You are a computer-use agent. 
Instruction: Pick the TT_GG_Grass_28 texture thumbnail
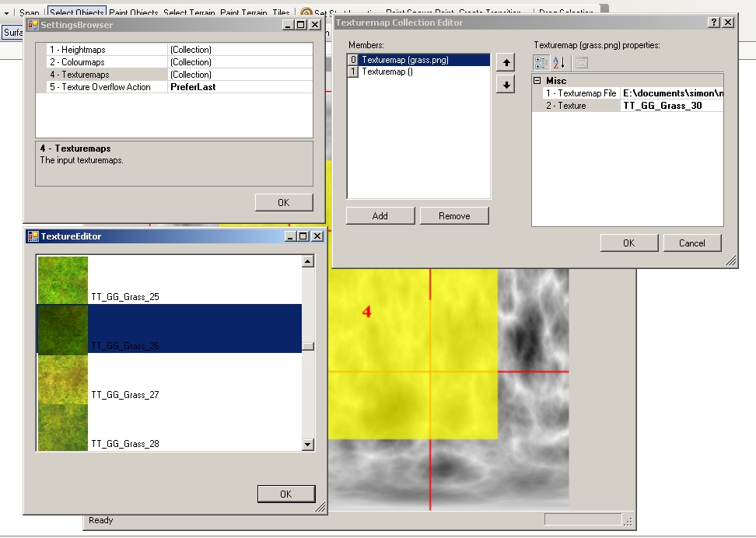click(x=63, y=427)
